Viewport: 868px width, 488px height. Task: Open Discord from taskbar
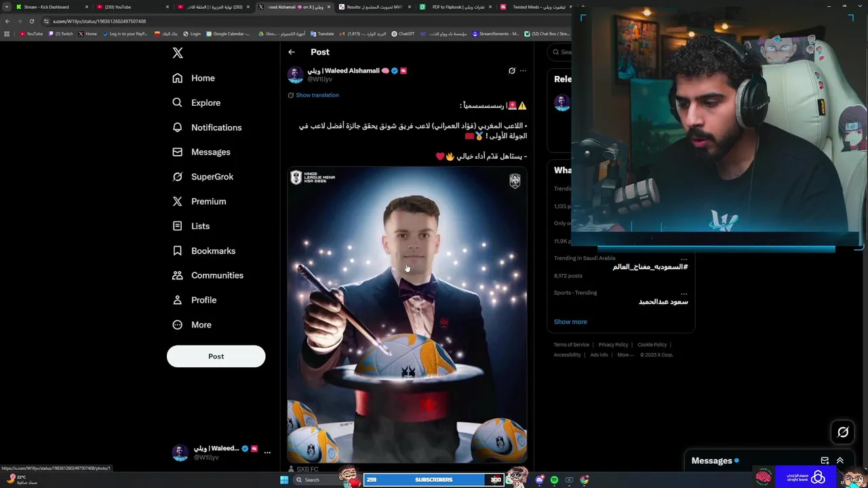click(x=540, y=480)
